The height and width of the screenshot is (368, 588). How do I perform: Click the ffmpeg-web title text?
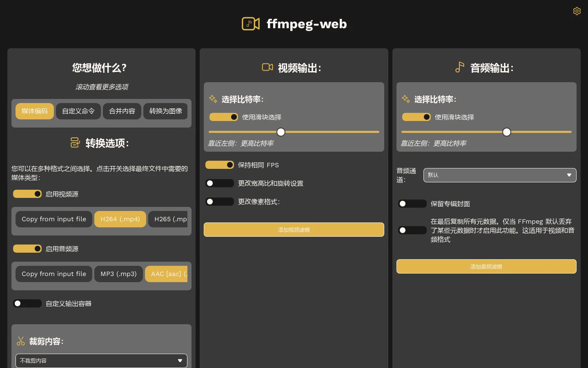[307, 24]
